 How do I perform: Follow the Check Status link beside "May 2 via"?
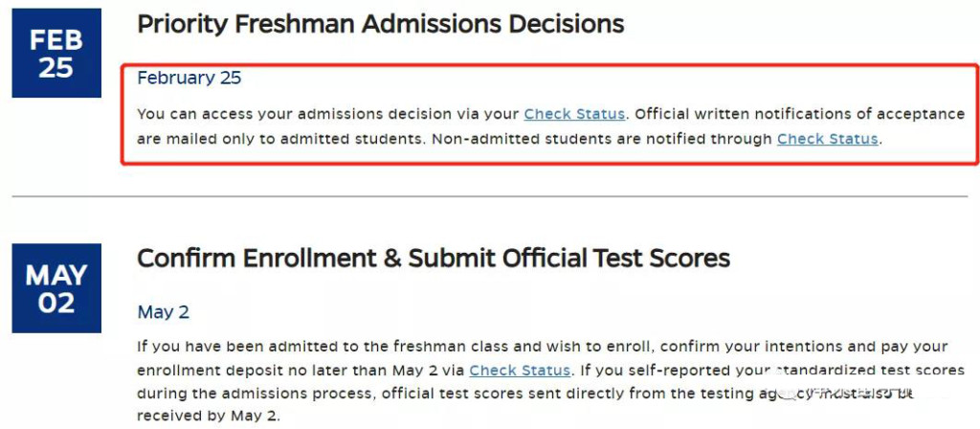pos(520,371)
